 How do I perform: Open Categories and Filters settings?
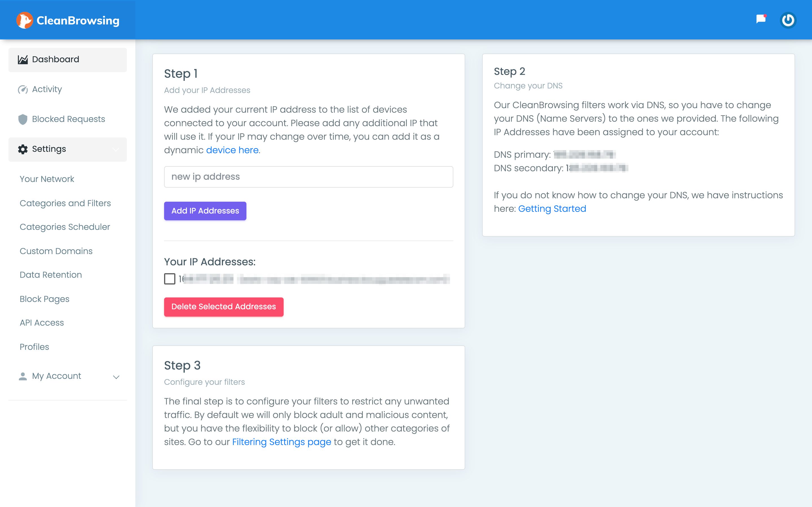(65, 203)
